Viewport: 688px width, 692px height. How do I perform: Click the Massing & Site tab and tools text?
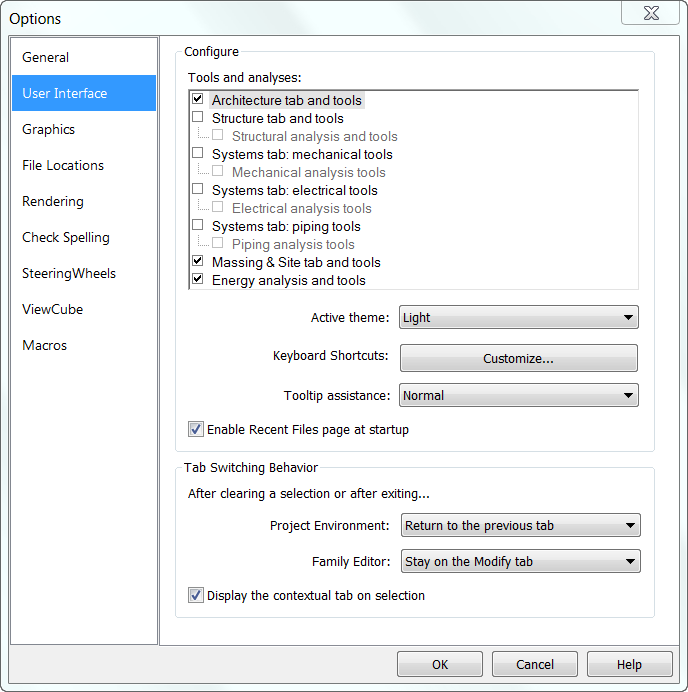tap(296, 262)
